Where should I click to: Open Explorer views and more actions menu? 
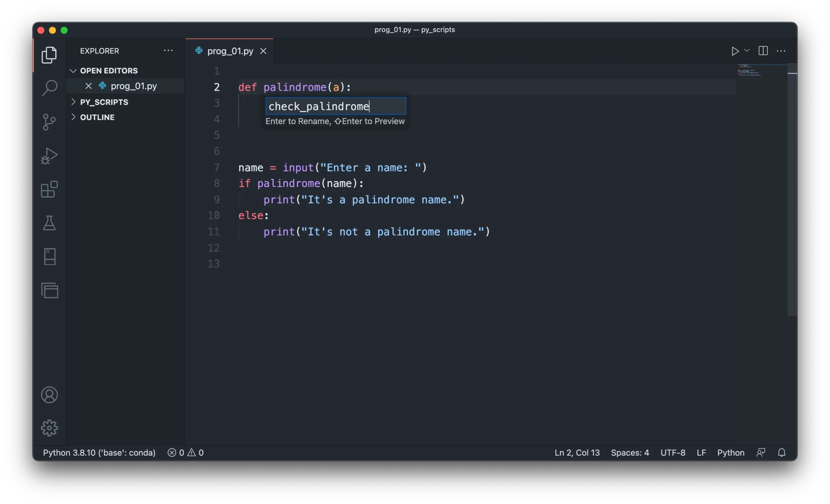point(168,51)
